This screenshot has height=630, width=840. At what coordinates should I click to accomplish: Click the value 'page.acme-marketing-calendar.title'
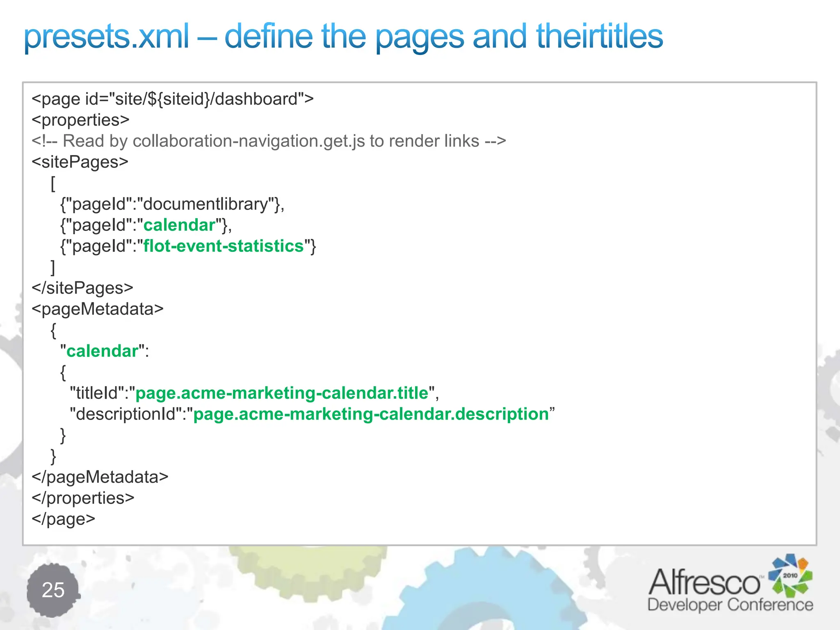point(282,393)
